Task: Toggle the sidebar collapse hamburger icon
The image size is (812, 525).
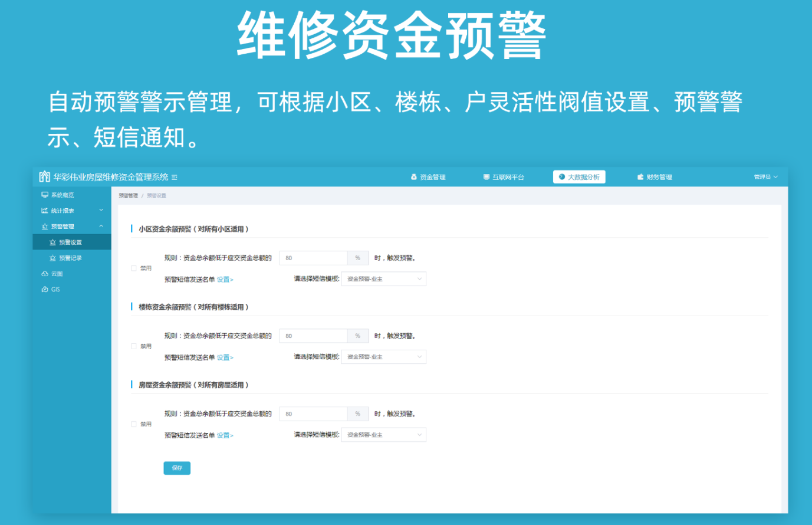Action: (x=175, y=178)
